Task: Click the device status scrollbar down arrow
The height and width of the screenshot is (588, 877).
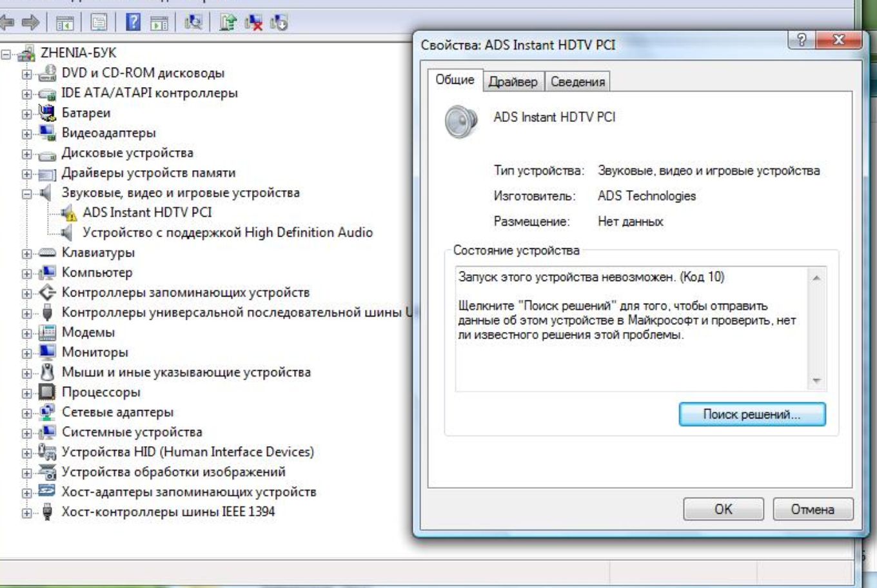Action: click(816, 380)
